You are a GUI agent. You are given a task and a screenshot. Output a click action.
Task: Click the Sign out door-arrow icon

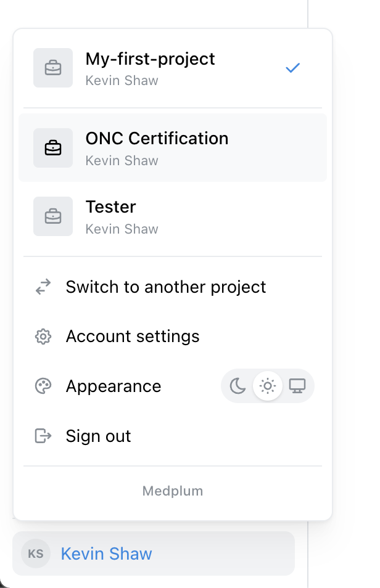pos(43,436)
